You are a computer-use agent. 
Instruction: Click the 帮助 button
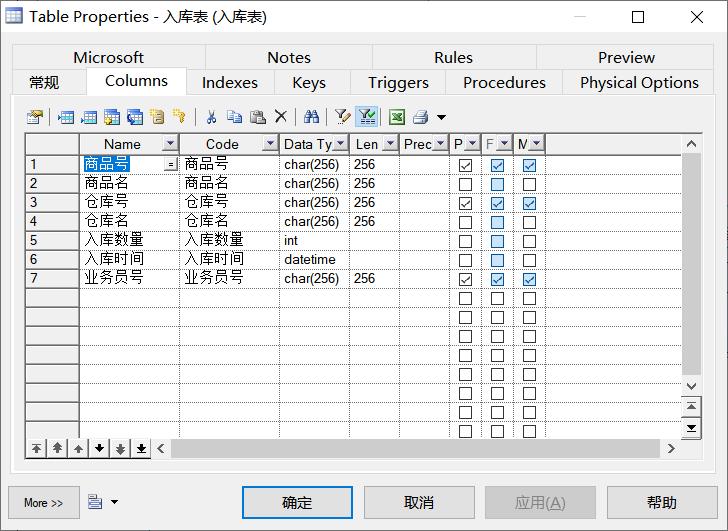click(662, 502)
